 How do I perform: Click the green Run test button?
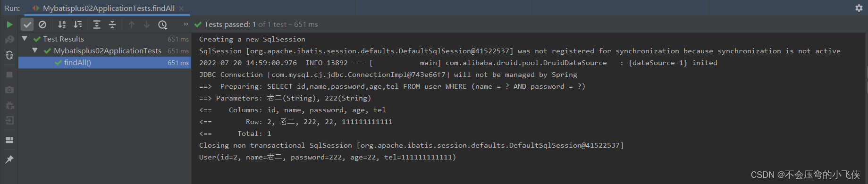pos(9,25)
